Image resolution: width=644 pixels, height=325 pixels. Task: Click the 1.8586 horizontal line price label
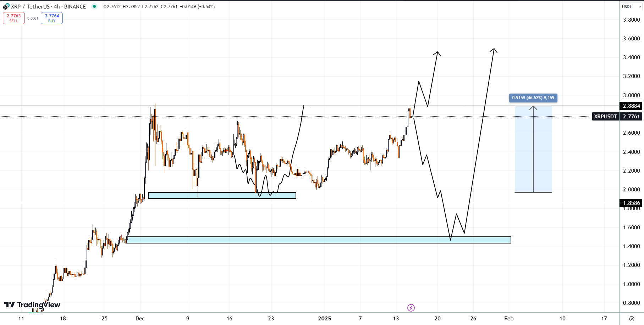pos(631,203)
